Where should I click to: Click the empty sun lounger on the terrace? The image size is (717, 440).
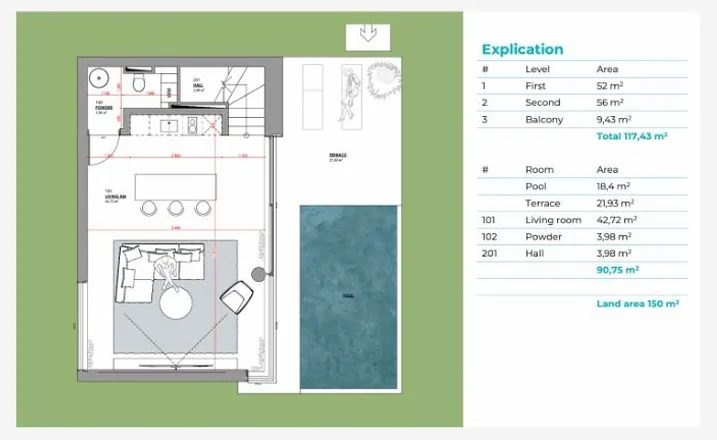coord(312,95)
